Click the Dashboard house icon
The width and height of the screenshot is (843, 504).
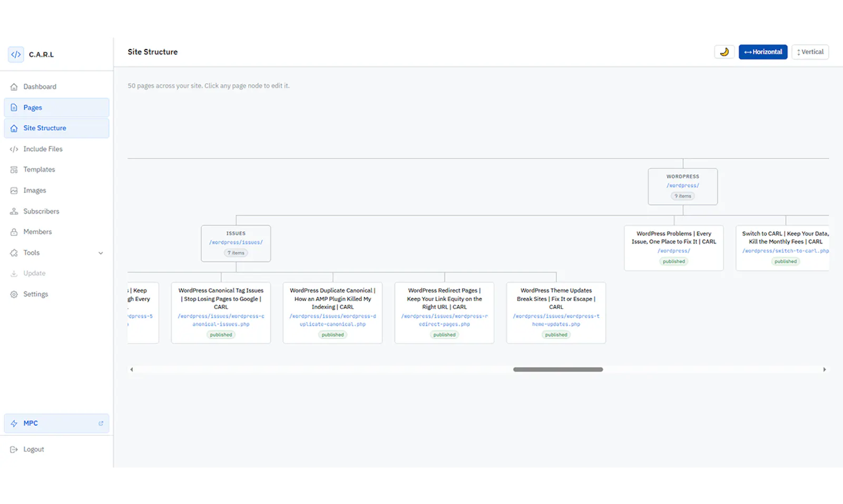tap(14, 87)
